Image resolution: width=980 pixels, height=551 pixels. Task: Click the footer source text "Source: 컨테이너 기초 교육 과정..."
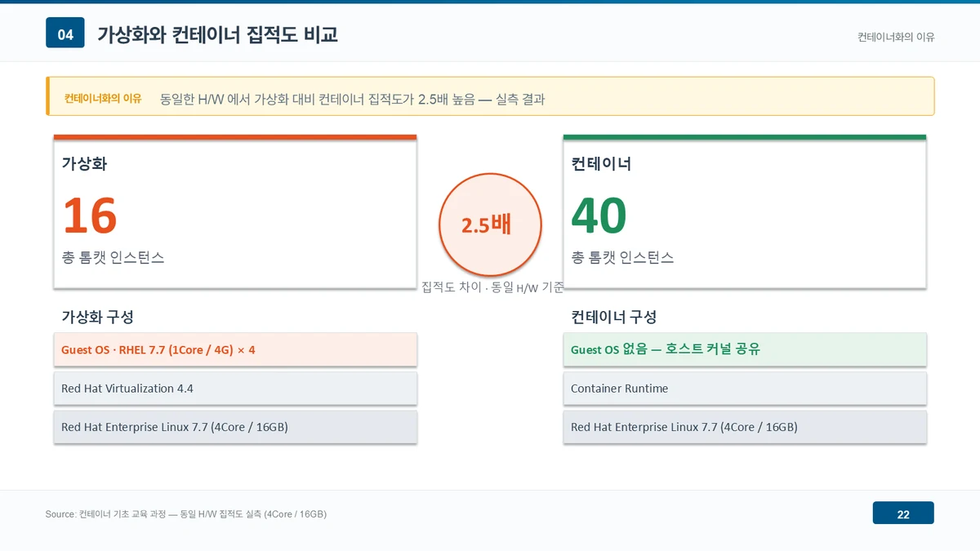186,514
